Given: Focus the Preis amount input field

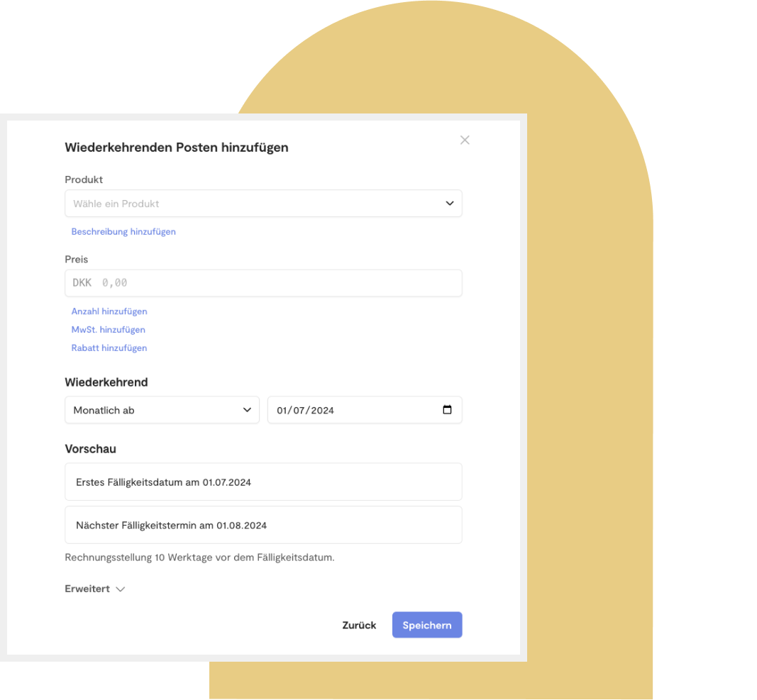Looking at the screenshot, I should [x=277, y=283].
